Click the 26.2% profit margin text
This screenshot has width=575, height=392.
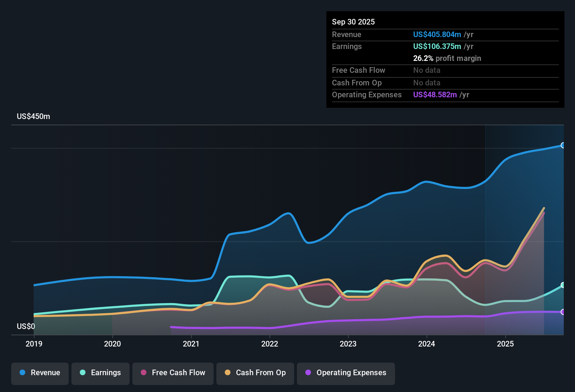point(447,58)
